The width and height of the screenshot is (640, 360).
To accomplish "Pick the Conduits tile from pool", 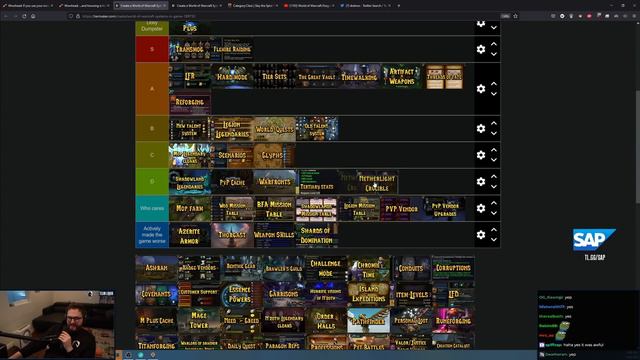I will click(411, 268).
